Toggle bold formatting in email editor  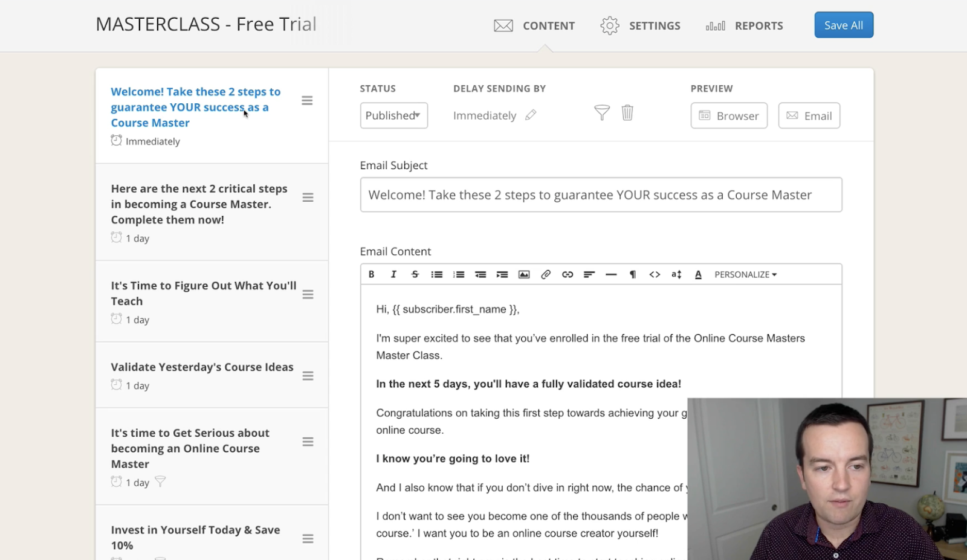[371, 274]
